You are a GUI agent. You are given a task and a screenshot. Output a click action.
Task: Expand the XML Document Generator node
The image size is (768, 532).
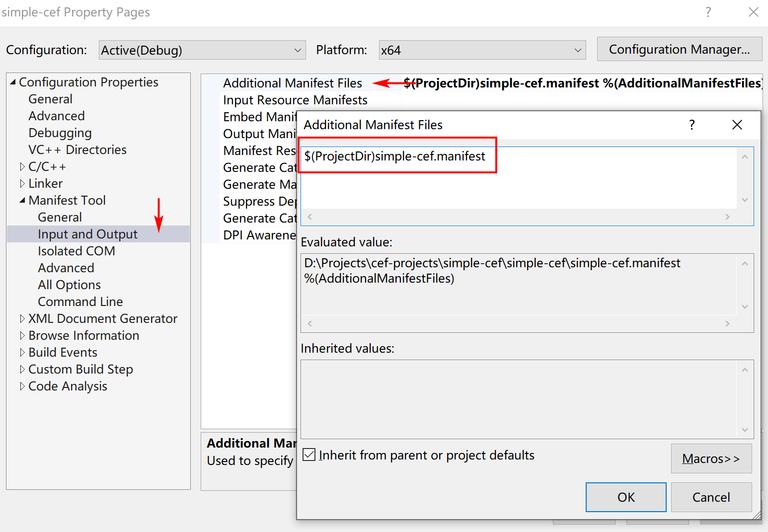(x=22, y=318)
